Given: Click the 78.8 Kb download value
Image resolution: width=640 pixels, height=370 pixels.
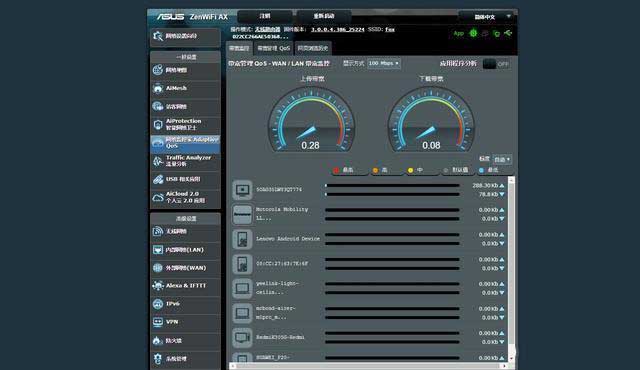Looking at the screenshot, I should point(488,194).
